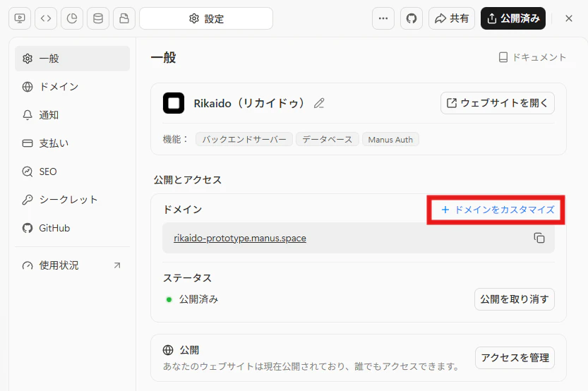Viewport: 588px width, 391px height.
Task: Click アクセスを管理 button
Action: click(x=515, y=358)
